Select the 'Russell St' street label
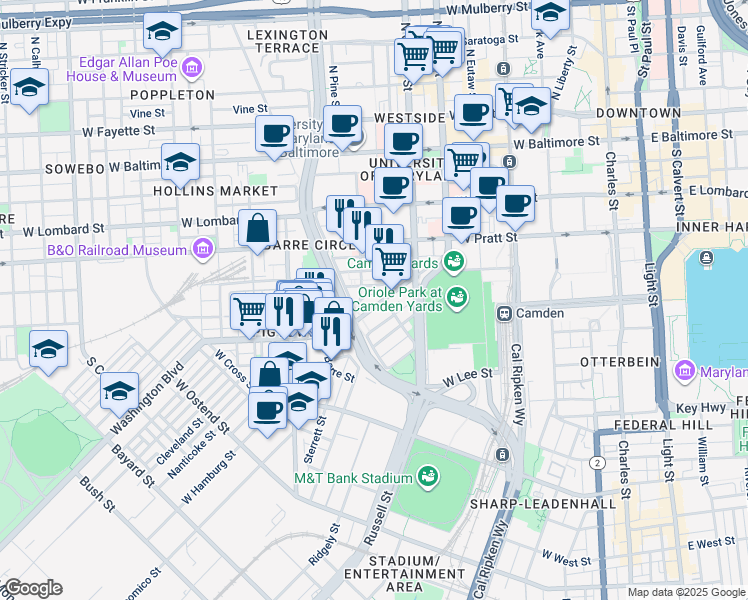 (378, 518)
